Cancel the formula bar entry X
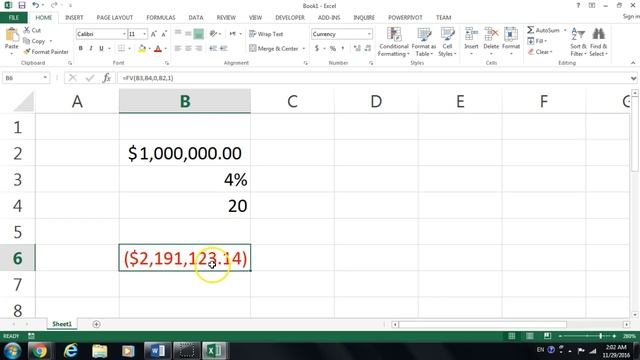 point(73,78)
